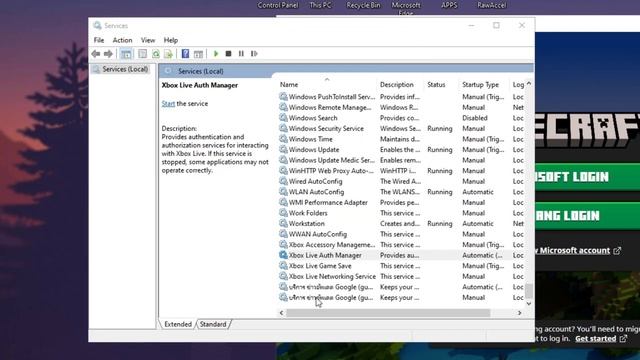Toggle Show/Hide Console Tree icon

click(126, 53)
